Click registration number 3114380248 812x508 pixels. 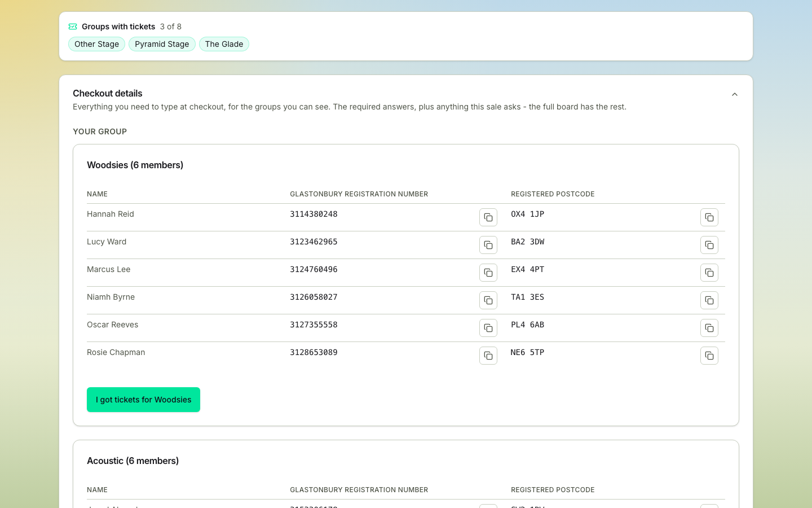pyautogui.click(x=314, y=214)
